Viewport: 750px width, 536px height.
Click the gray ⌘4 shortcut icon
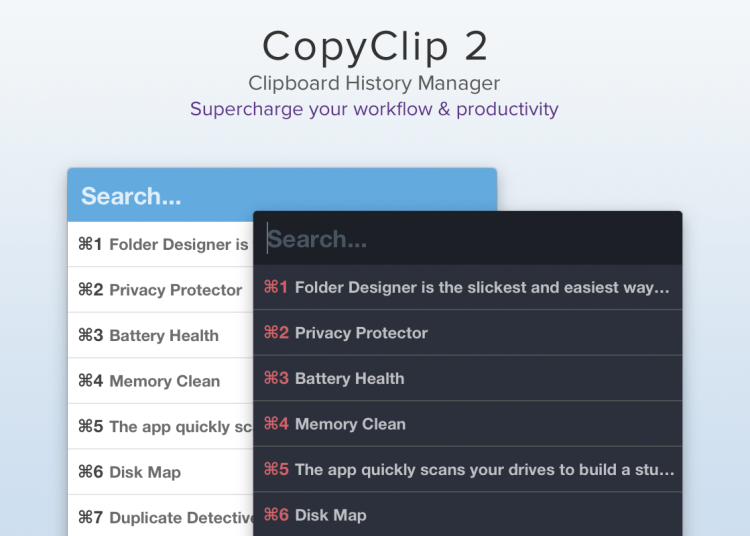[90, 381]
